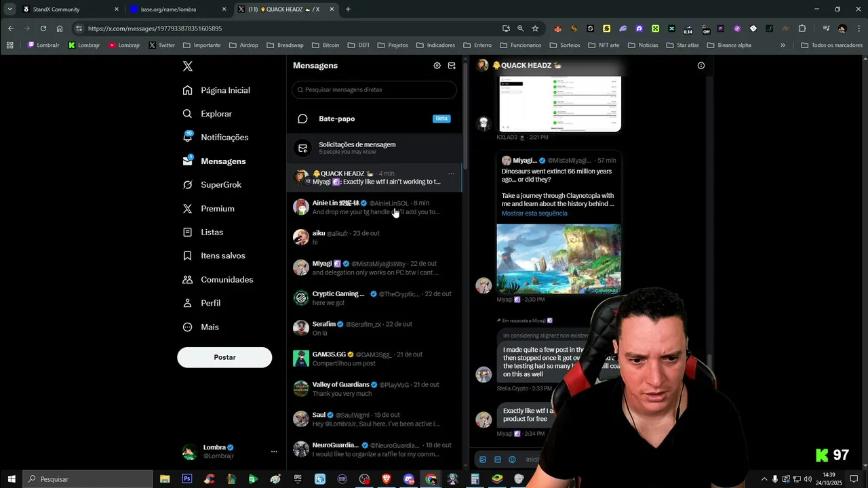
Task: Open the browser Extensions puzzle icon
Action: 802,28
